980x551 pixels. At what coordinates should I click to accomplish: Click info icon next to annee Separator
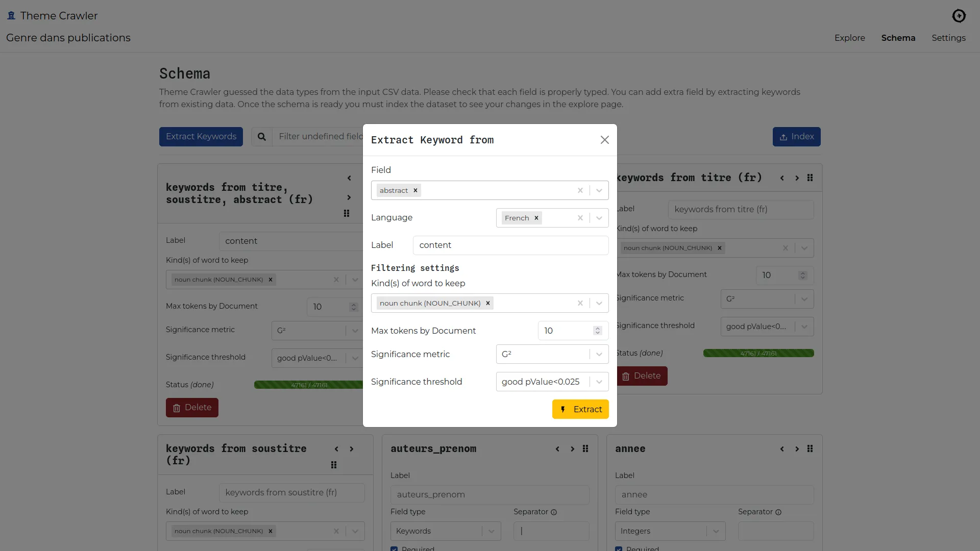tap(778, 512)
